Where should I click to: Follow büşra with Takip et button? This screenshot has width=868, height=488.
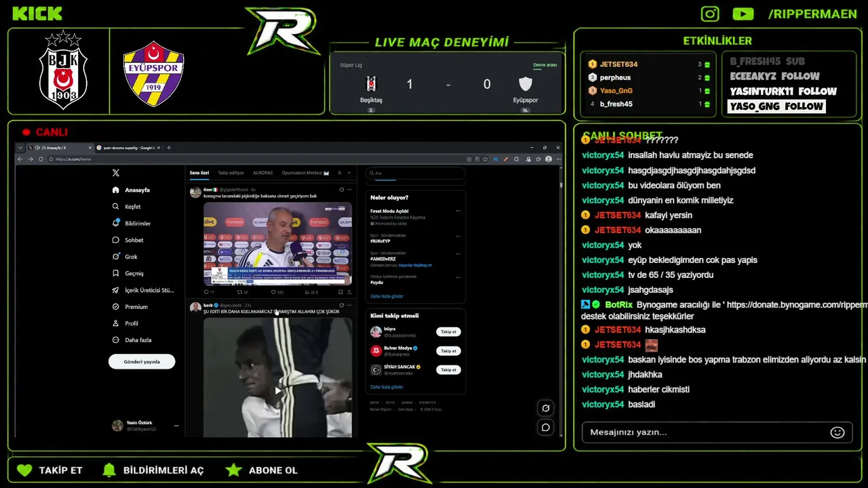coord(448,332)
